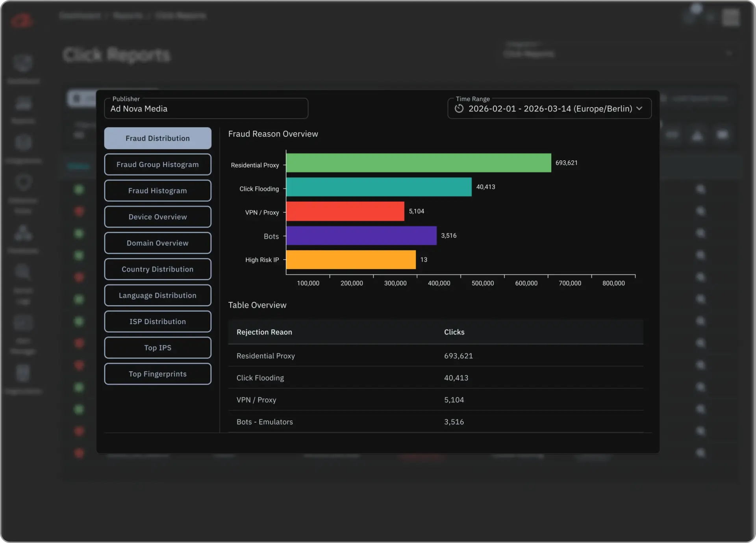
Task: Open Top Fingerprints view
Action: point(157,374)
